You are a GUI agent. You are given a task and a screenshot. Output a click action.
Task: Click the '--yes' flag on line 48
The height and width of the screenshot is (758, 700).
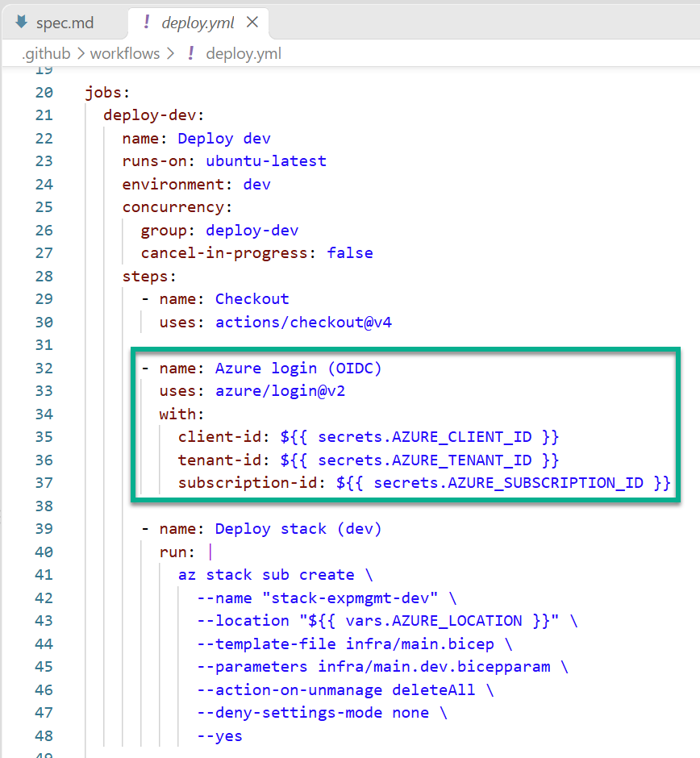(219, 736)
